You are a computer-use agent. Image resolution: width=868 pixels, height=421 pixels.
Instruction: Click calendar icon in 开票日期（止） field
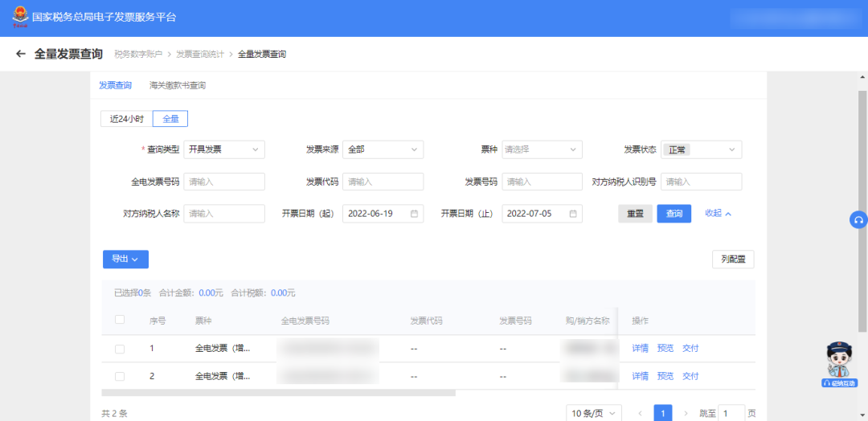pyautogui.click(x=573, y=214)
